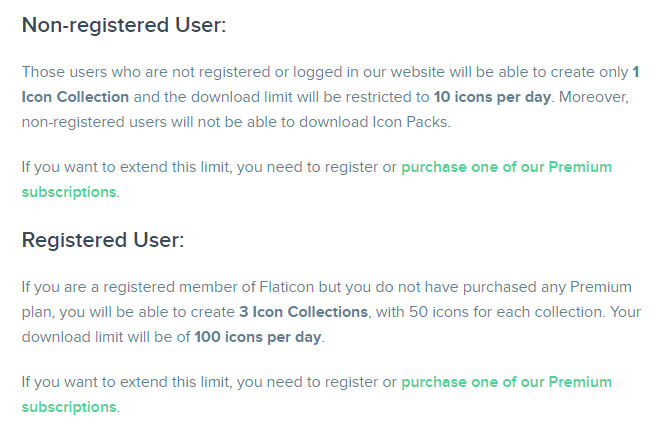
Task: Click the "Registered User:" heading
Action: pyautogui.click(x=103, y=240)
